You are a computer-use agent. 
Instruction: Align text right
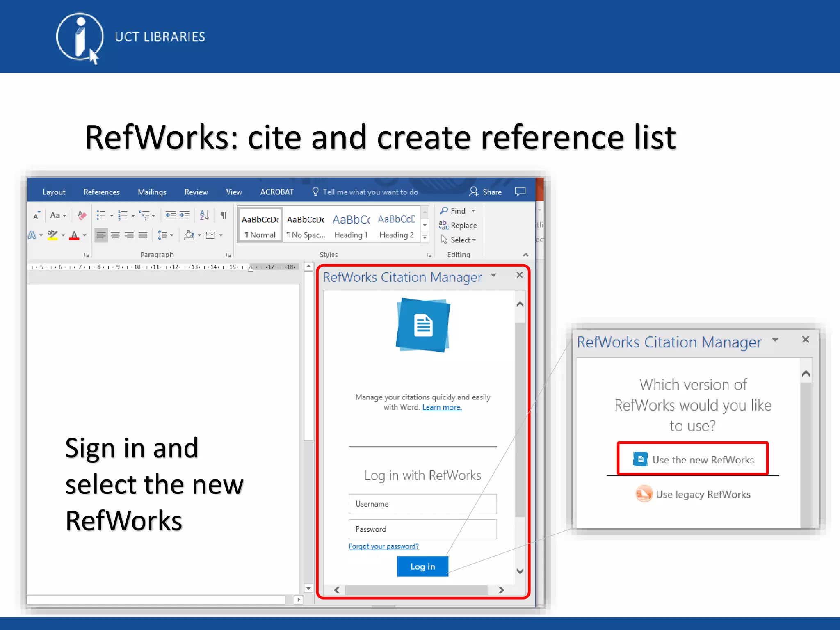[x=129, y=235]
